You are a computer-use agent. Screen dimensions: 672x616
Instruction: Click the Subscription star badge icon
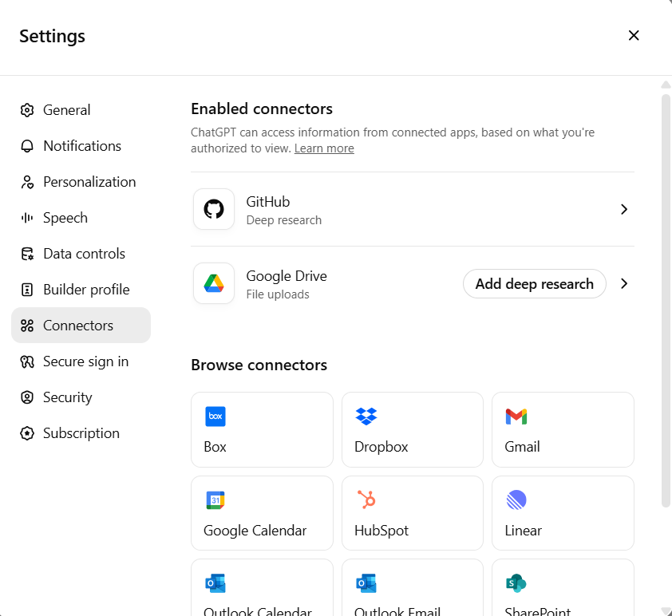(x=27, y=433)
